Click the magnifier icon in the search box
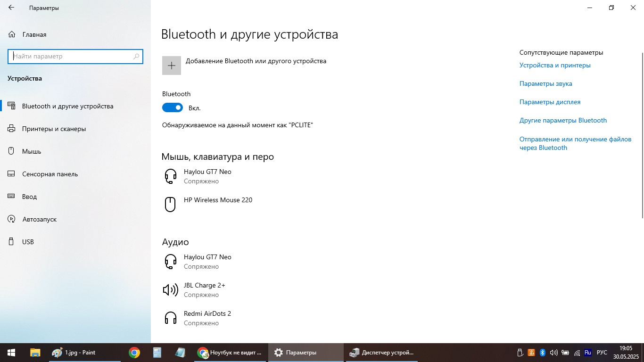644x362 pixels. pos(136,56)
